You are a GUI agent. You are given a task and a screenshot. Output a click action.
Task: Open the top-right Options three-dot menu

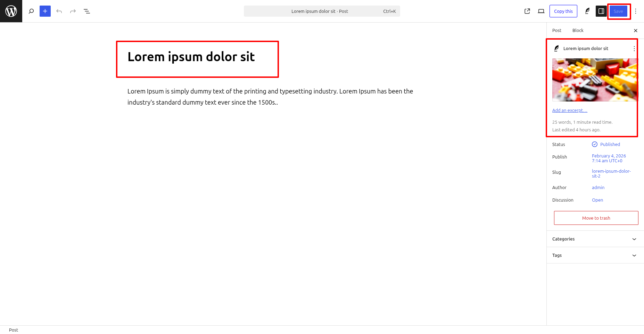click(636, 11)
